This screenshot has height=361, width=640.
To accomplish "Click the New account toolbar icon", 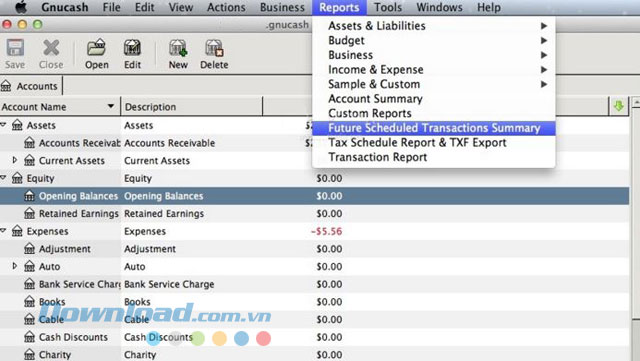I will click(178, 48).
